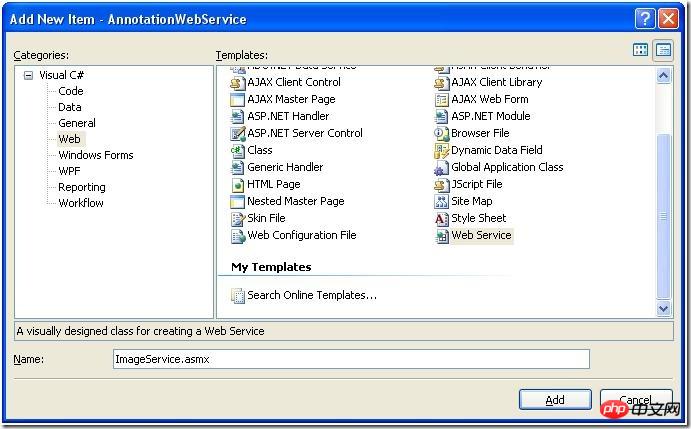Open Search Online Templates link

(312, 295)
